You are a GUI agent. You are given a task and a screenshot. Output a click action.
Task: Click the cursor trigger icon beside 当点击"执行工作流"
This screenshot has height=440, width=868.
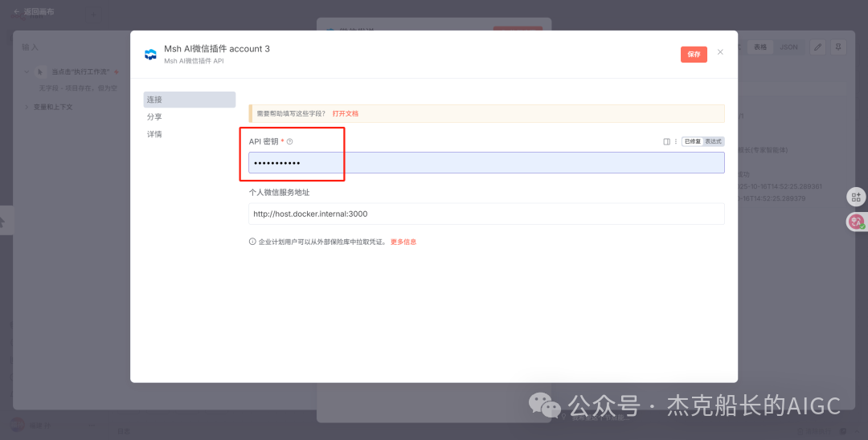(40, 71)
